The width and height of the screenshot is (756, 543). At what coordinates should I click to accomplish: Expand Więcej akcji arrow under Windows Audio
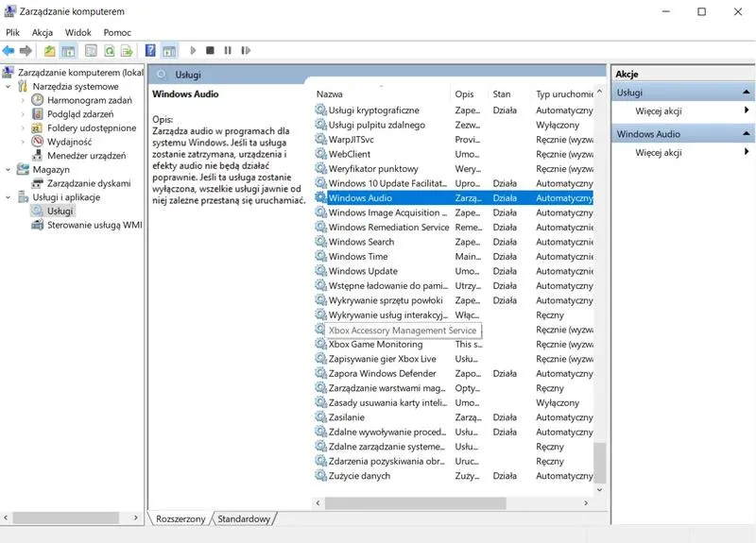point(747,152)
